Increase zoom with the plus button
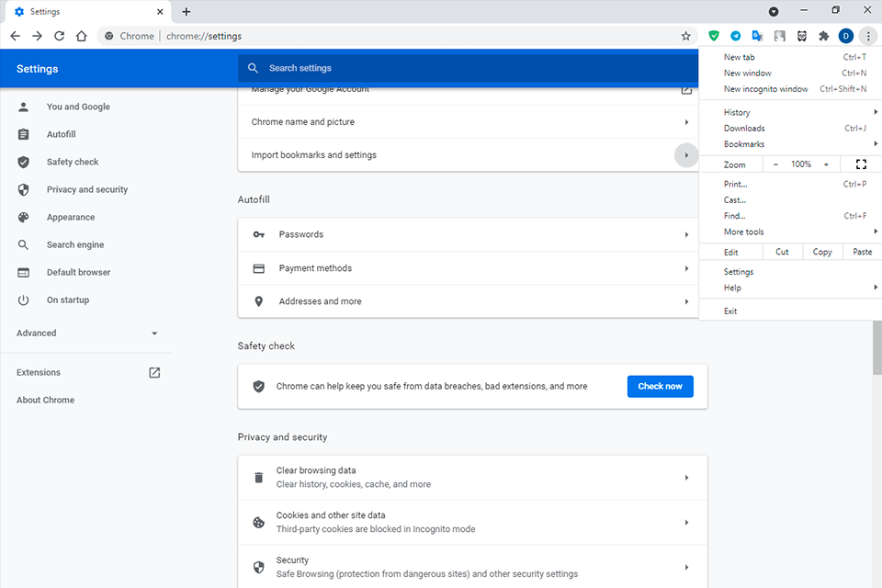Image resolution: width=882 pixels, height=588 pixels. tap(826, 164)
